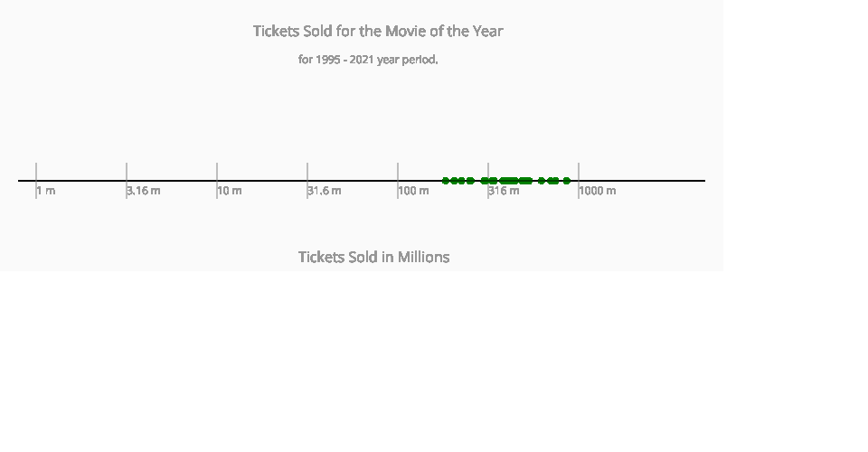Viewport: 868px width, 452px height.
Task: Select the second green dot from the left
Action: (x=454, y=181)
